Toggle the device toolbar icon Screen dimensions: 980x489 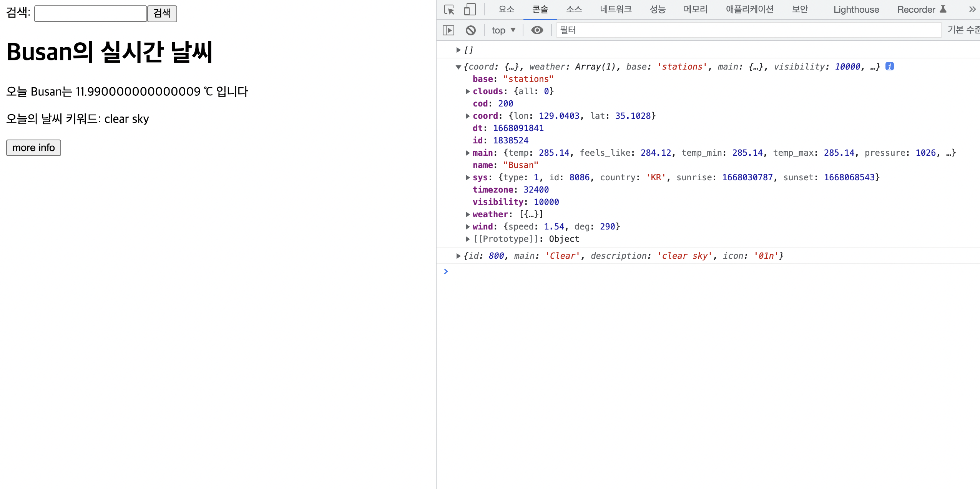(469, 10)
